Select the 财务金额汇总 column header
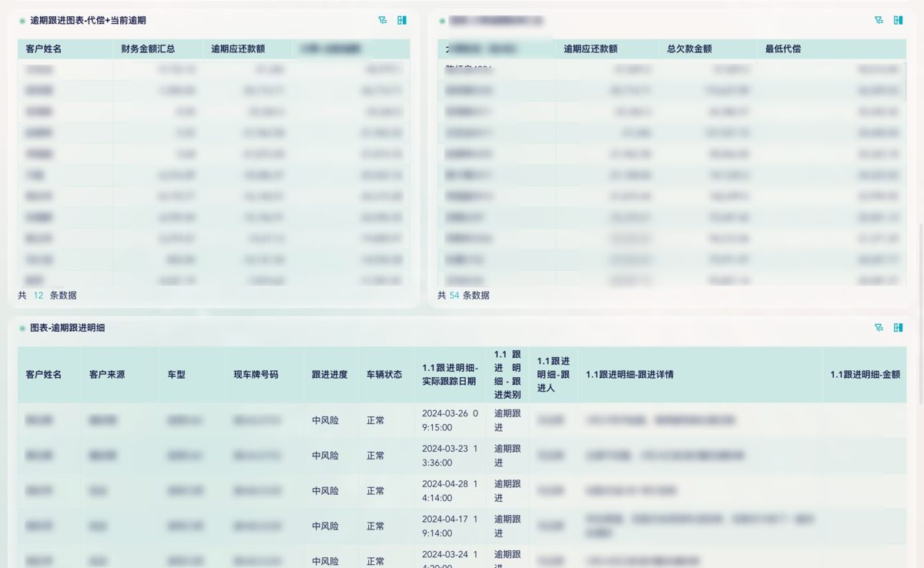The width and height of the screenshot is (924, 568). [148, 49]
